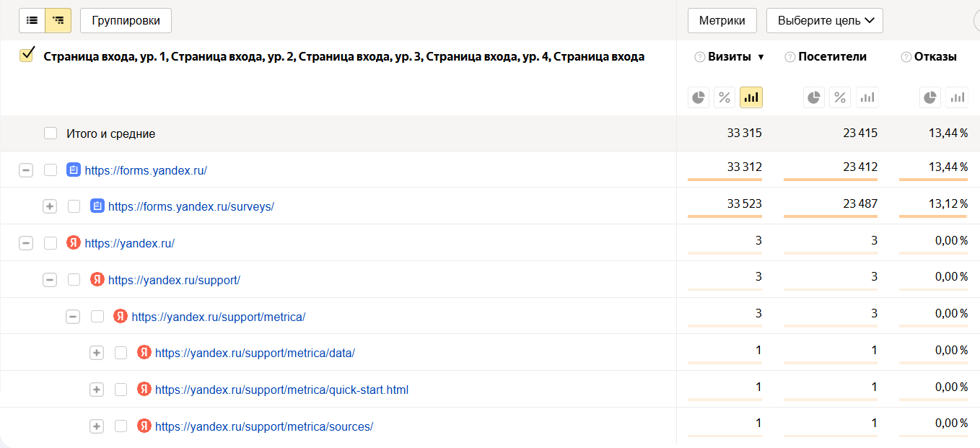Show bar chart for Отказы column

tap(957, 97)
